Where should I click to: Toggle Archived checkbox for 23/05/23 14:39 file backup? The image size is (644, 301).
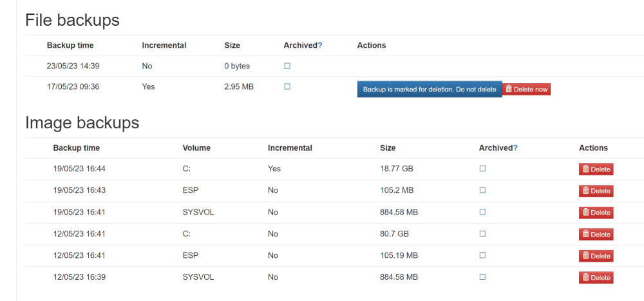287,66
